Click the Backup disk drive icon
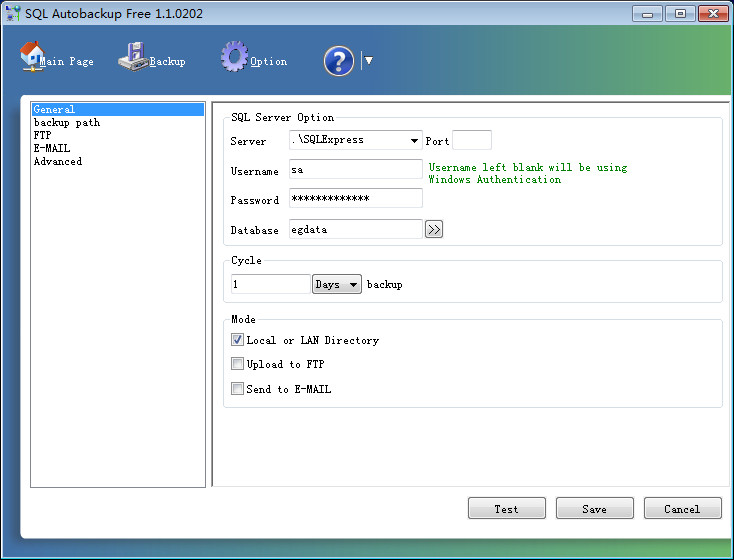This screenshot has height=560, width=734. [x=133, y=57]
